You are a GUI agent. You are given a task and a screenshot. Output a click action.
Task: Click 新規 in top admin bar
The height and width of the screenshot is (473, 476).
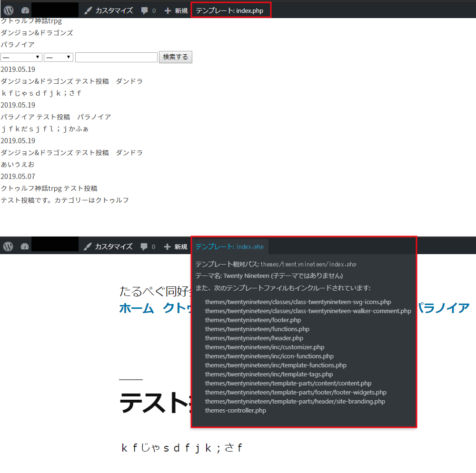point(176,11)
